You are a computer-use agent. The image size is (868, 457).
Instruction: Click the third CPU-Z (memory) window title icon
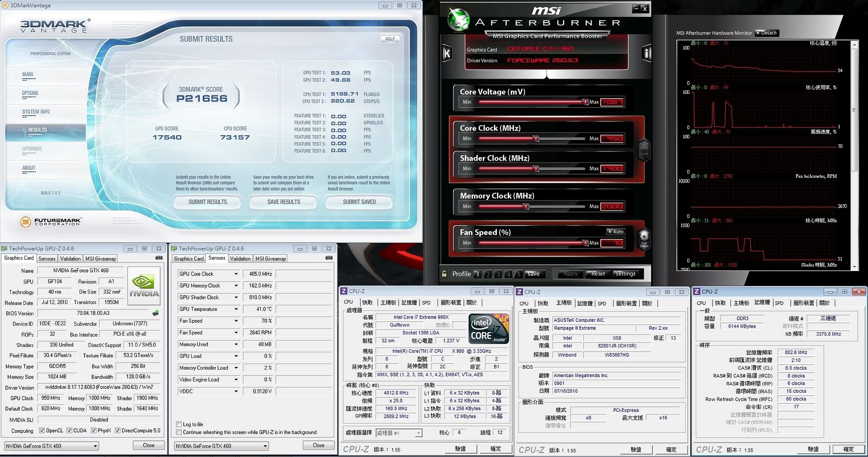(x=697, y=291)
